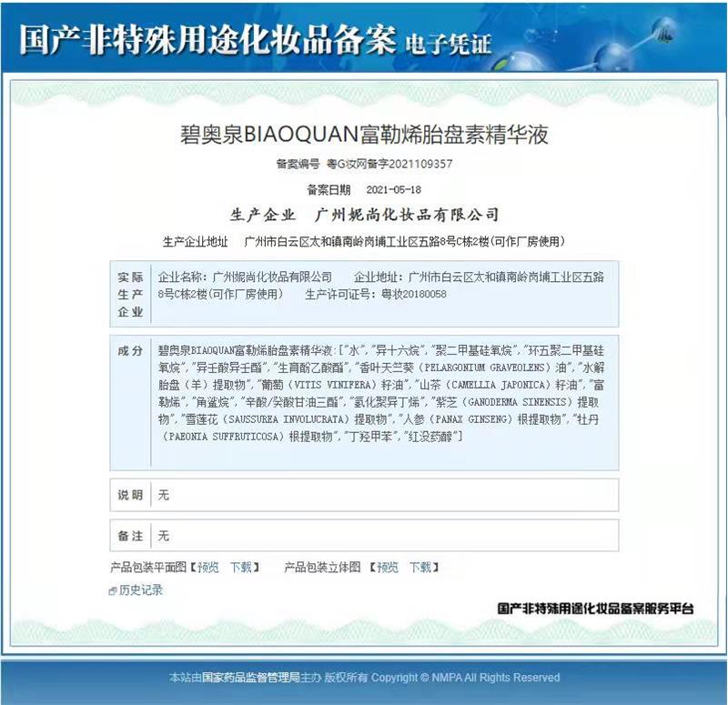The image size is (728, 705).
Task: Click the 无 value in 备注 row
Action: [x=164, y=536]
